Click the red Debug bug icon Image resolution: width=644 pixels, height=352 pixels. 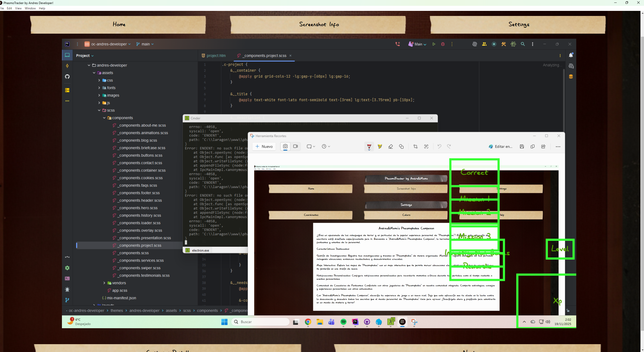[443, 44]
